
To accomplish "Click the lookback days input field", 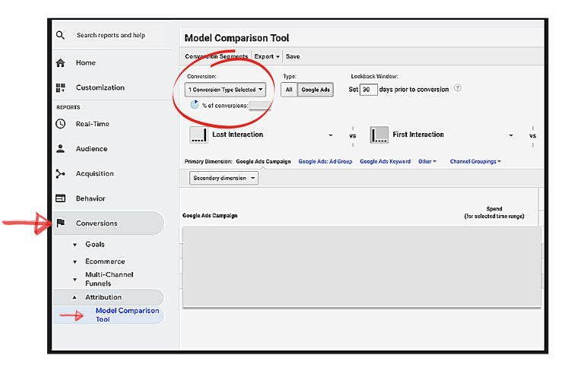I will point(368,90).
